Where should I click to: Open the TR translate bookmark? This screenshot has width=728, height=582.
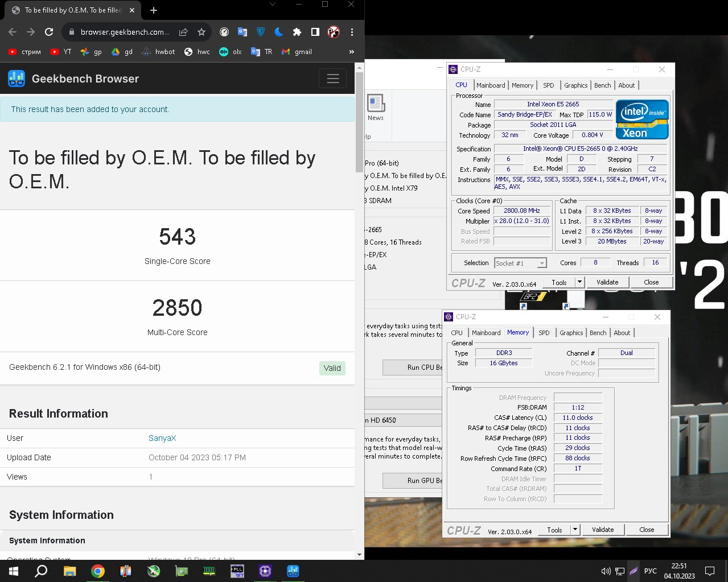click(x=262, y=52)
